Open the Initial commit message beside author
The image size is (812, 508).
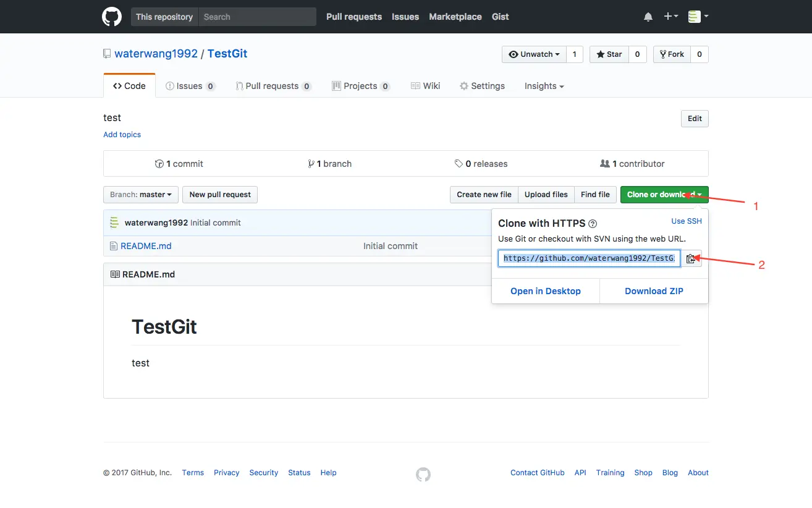coord(216,222)
